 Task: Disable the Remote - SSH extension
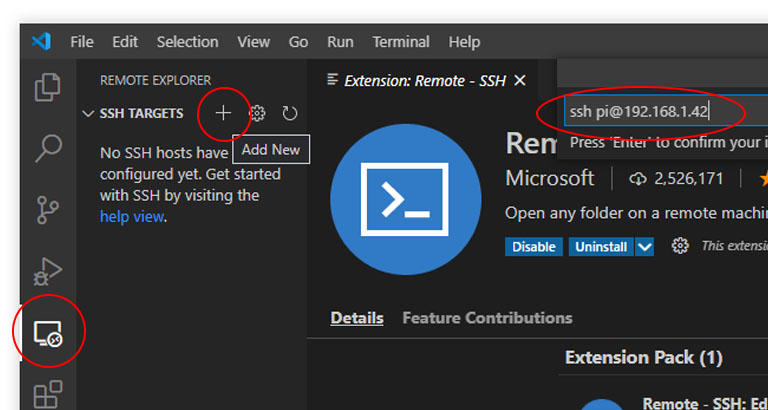(x=534, y=247)
